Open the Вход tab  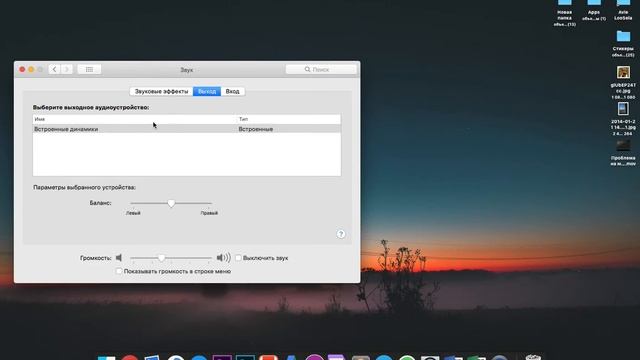tap(233, 91)
